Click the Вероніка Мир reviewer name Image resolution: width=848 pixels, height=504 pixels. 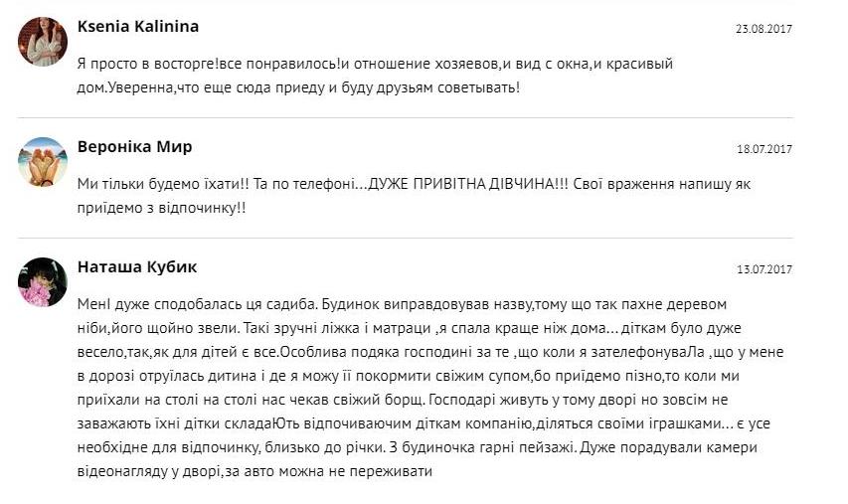[134, 147]
